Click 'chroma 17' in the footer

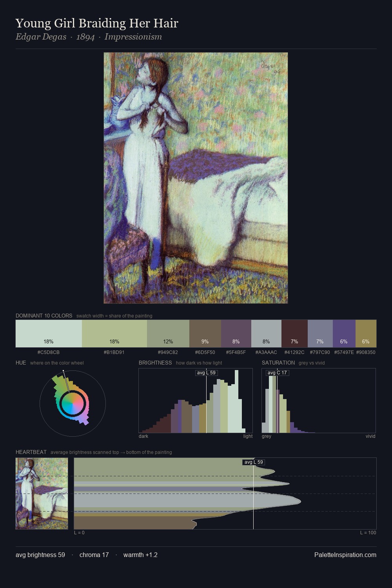[94, 555]
